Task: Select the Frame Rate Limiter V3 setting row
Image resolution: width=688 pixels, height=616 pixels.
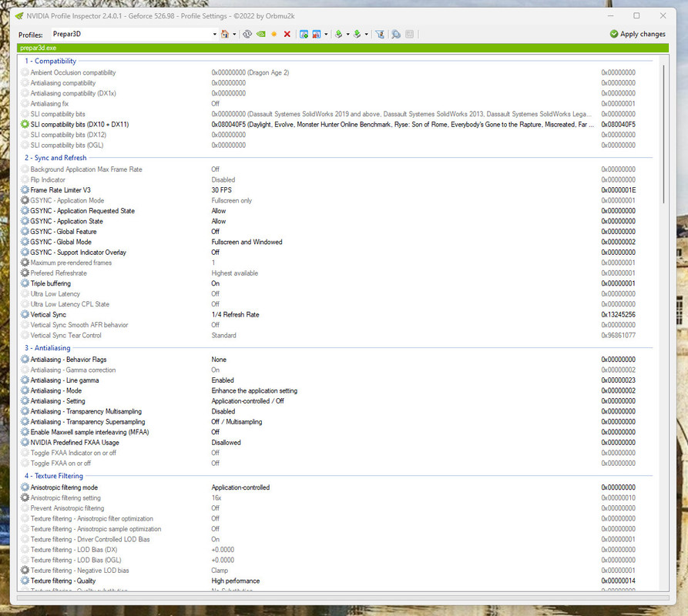Action: 337,190
